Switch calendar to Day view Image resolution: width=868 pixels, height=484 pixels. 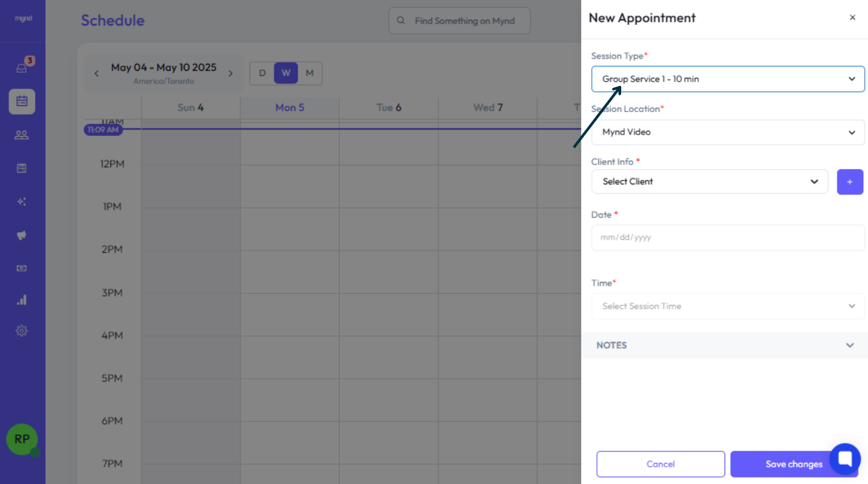click(x=261, y=73)
